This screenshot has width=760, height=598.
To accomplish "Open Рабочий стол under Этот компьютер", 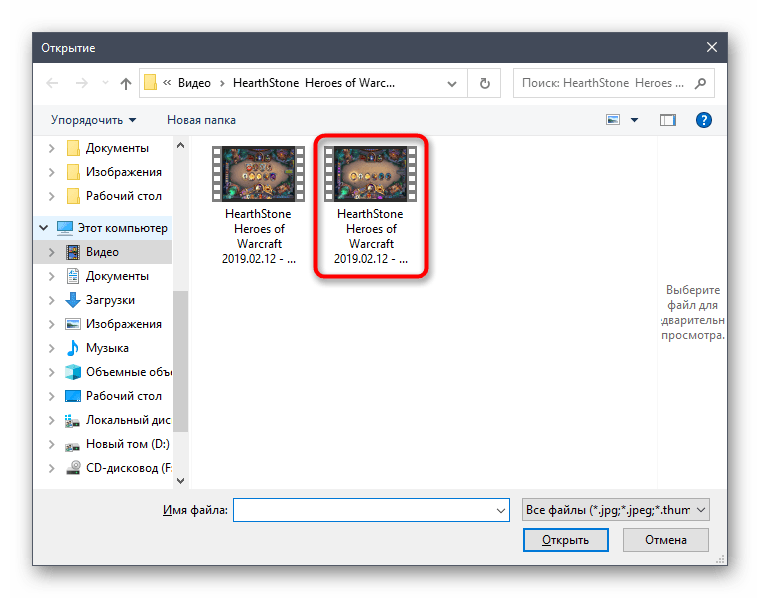I will tap(114, 396).
